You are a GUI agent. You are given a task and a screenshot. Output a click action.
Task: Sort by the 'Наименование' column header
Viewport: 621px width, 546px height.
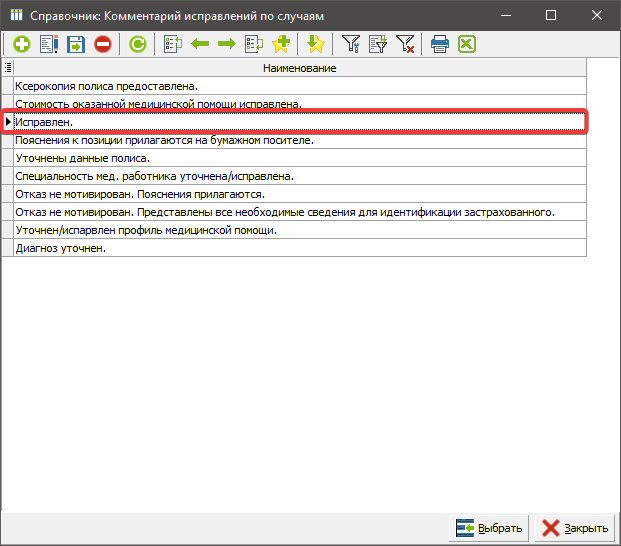coord(299,68)
